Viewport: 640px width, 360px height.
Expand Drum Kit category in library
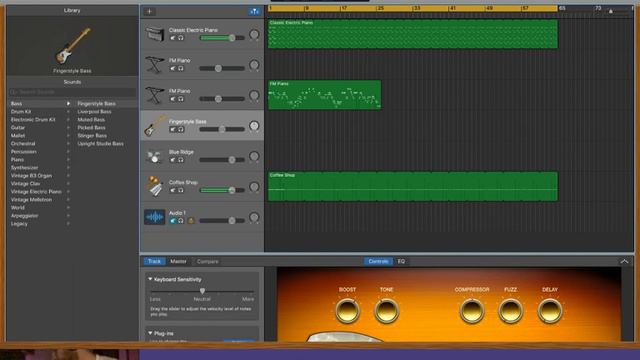68,111
